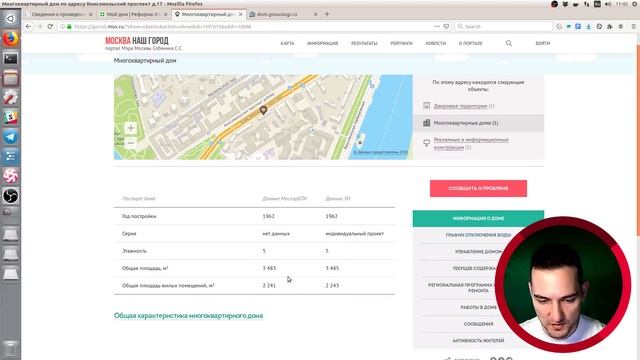Click ВОЙТИ login link
Screen dimensions: 640x360
[x=542, y=43]
